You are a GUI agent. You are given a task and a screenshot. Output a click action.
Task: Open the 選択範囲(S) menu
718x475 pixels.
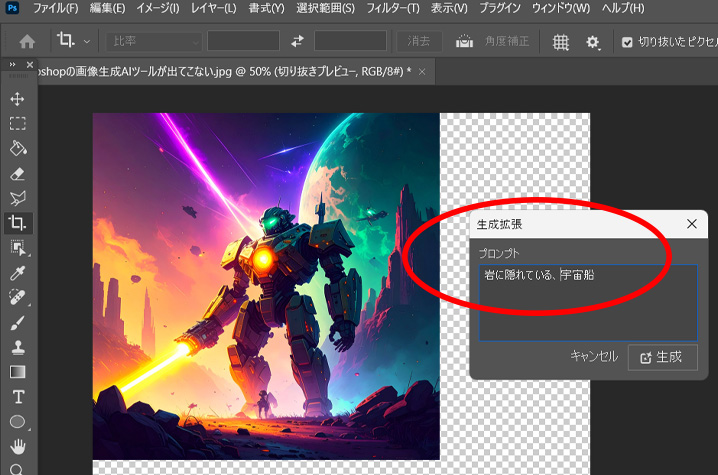point(326,8)
